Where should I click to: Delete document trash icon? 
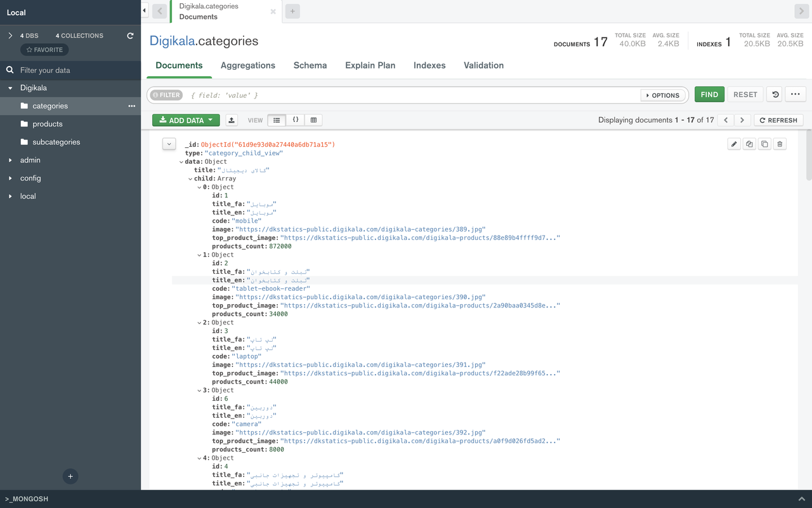pos(780,144)
